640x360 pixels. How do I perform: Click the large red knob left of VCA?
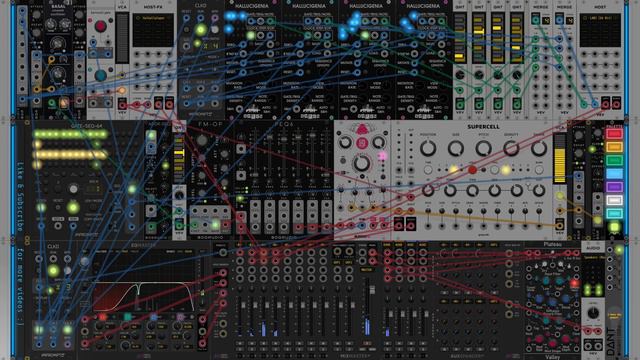[x=100, y=27]
